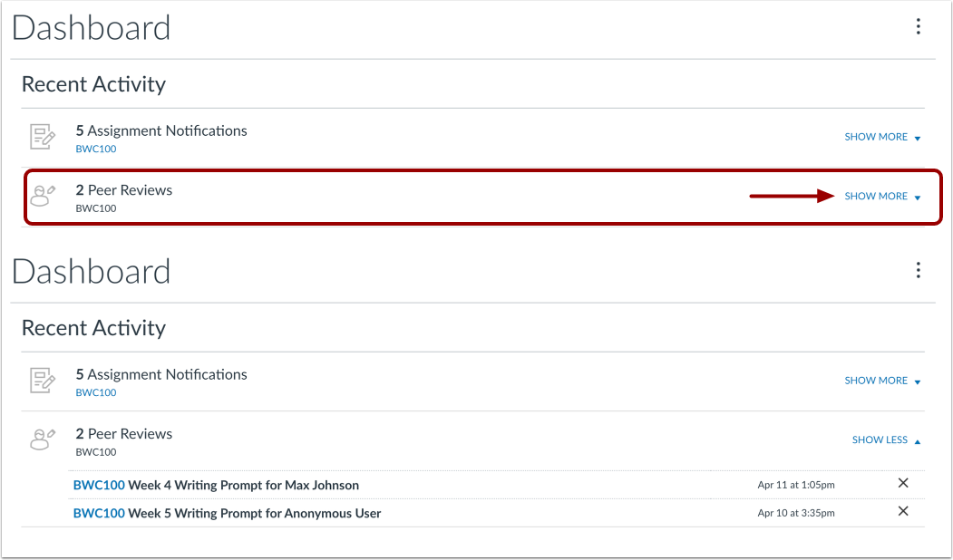Viewport: 953px width, 560px height.
Task: Click the Apr 10 at 3:35pm timestamp
Action: pyautogui.click(x=795, y=512)
